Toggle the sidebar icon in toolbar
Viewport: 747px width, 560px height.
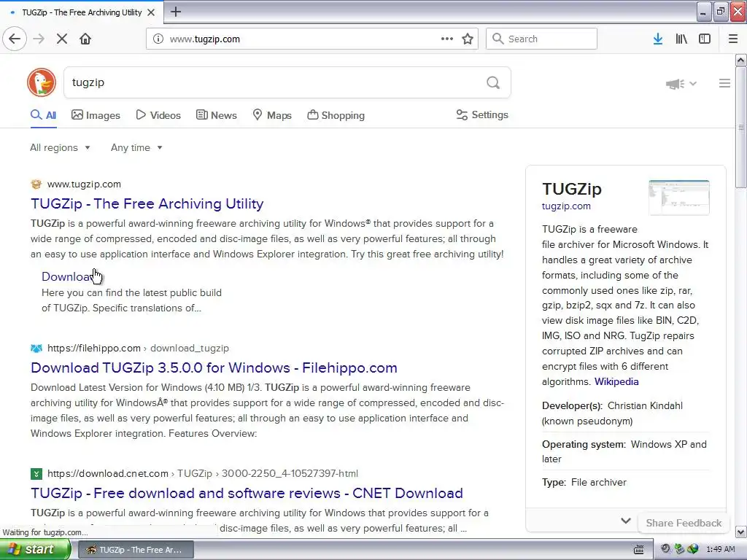pos(705,39)
